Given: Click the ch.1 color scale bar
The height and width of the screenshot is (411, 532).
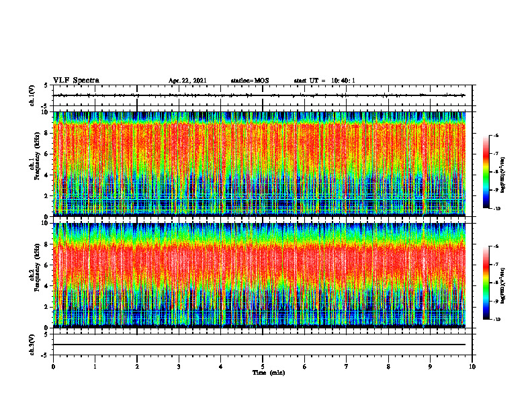Looking at the screenshot, I should [x=486, y=172].
